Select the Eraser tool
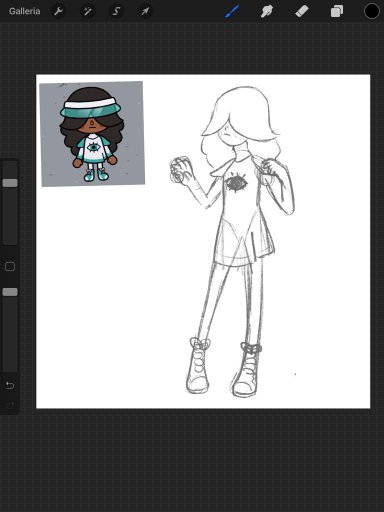This screenshot has width=384, height=512. point(302,11)
